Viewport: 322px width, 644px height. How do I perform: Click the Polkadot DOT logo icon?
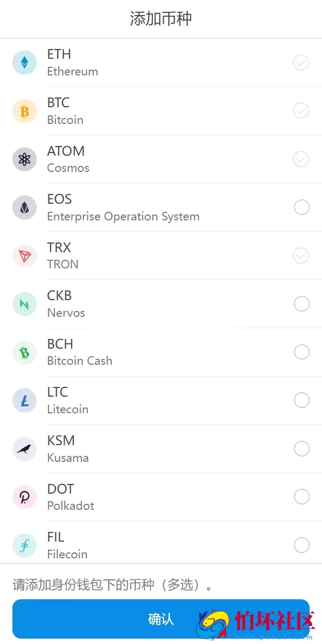(24, 496)
